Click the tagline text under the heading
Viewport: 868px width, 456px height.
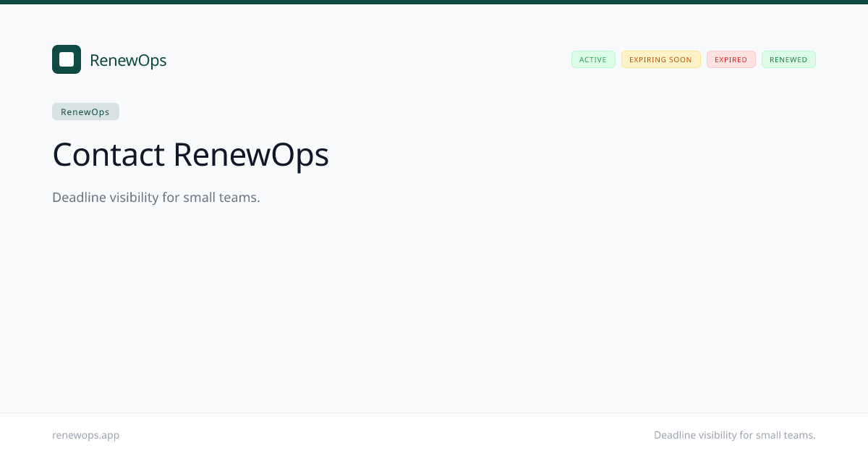point(156,197)
